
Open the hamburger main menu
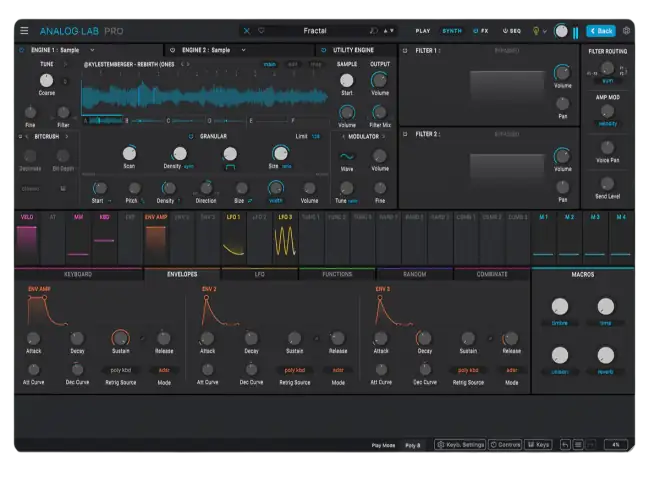(24, 31)
